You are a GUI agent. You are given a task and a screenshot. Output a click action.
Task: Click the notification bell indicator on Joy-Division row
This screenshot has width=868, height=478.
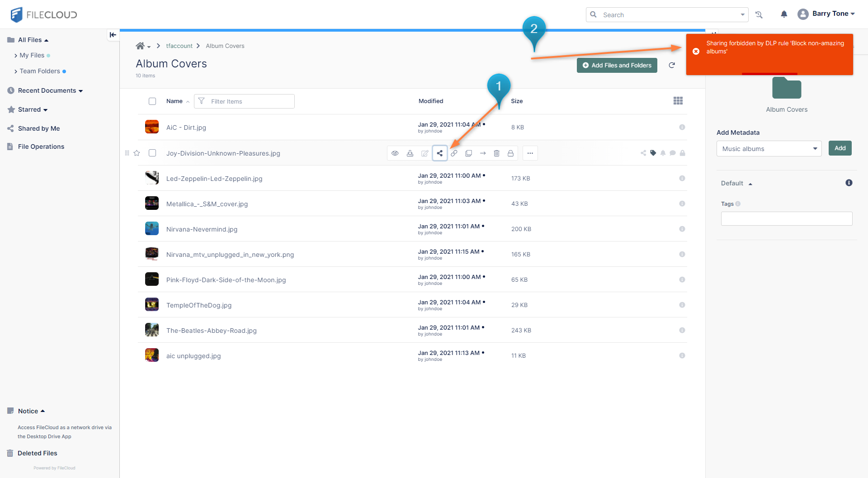tap(663, 153)
